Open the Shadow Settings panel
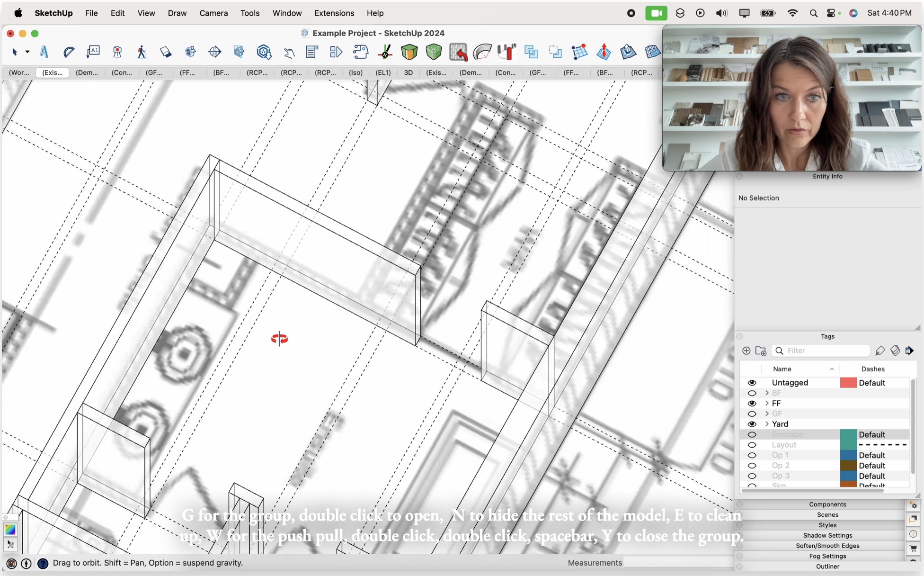924x576 pixels. click(827, 535)
